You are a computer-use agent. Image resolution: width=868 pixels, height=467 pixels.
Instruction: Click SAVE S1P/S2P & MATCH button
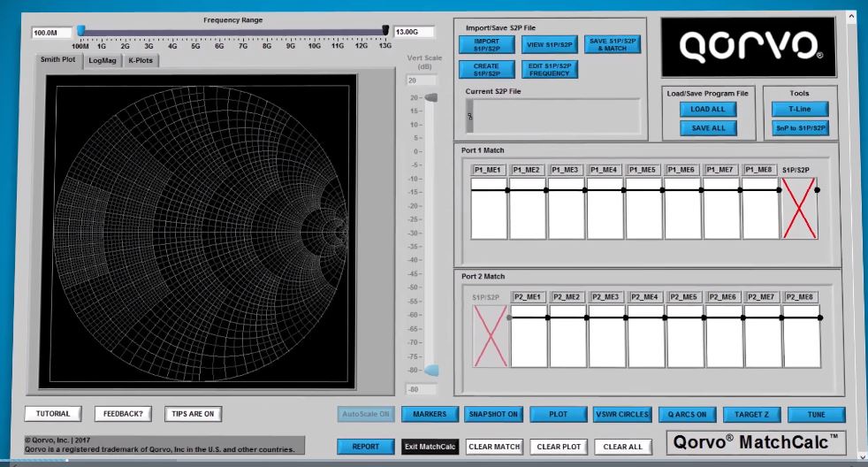tap(613, 45)
